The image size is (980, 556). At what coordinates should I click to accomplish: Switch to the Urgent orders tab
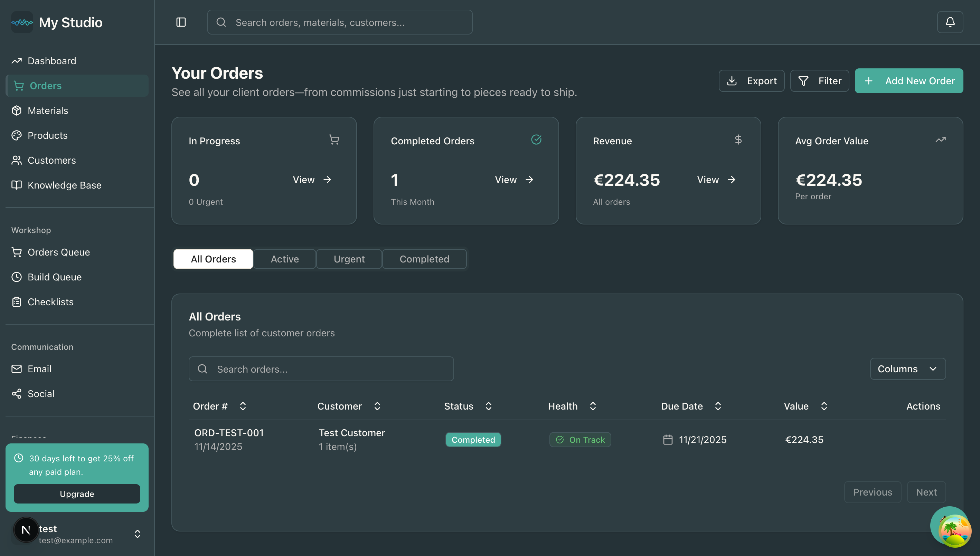[x=349, y=259]
